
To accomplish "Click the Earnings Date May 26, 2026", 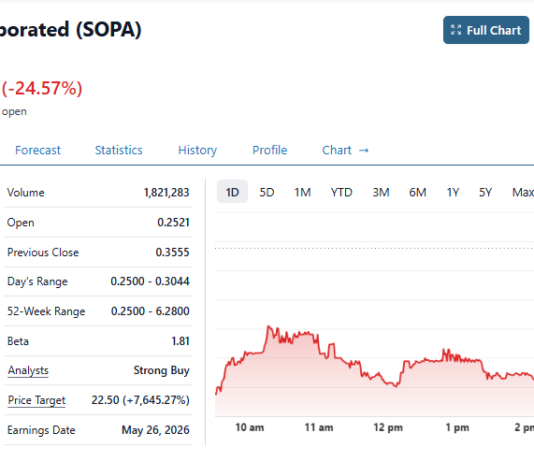I will [156, 430].
